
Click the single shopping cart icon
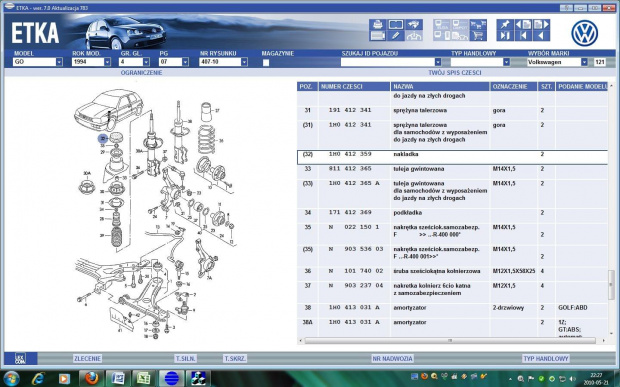[x=478, y=36]
